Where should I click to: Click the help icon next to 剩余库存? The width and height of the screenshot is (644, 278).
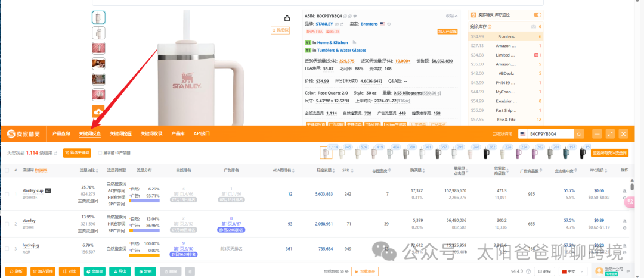[489, 27]
